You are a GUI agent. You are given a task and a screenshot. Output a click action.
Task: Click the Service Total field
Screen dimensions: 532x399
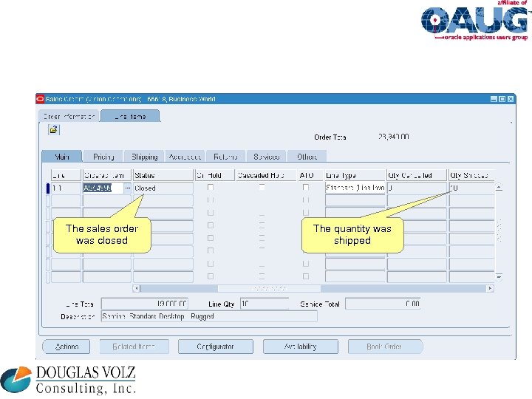383,304
